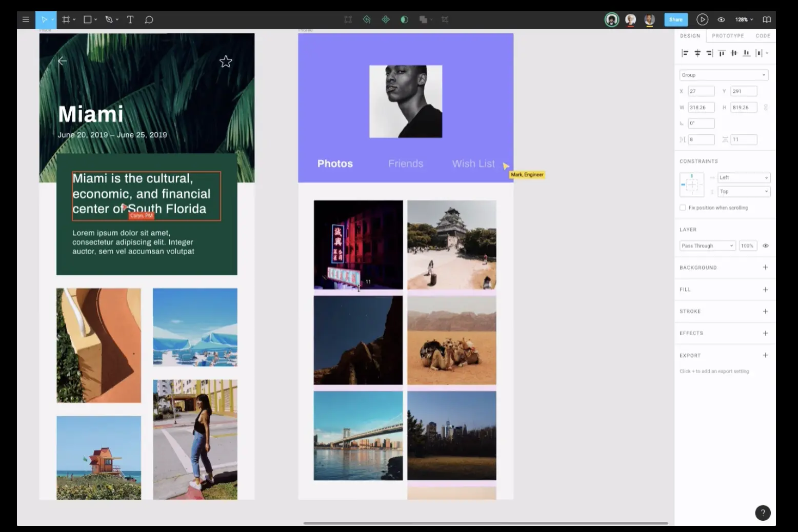This screenshot has width=798, height=532.
Task: Switch to the Design tab
Action: 690,36
